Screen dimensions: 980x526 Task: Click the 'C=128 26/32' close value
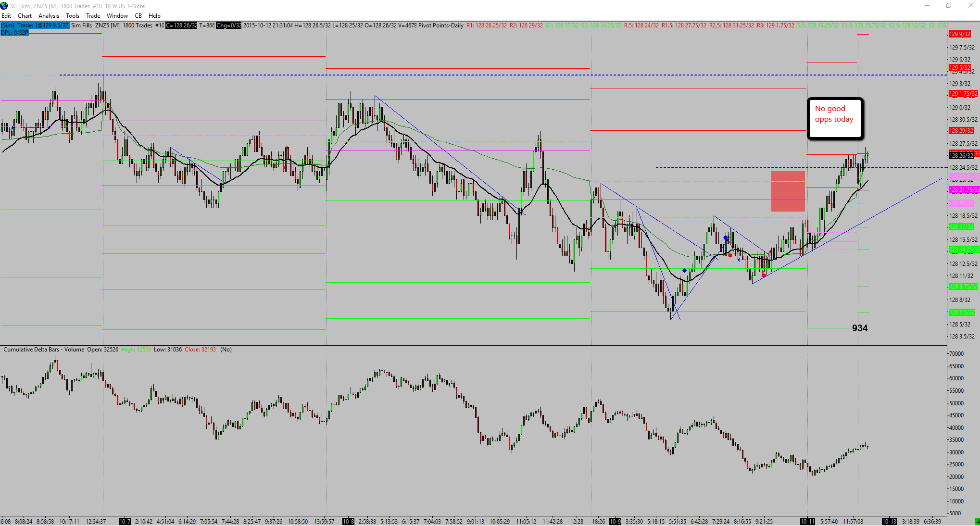tap(181, 25)
